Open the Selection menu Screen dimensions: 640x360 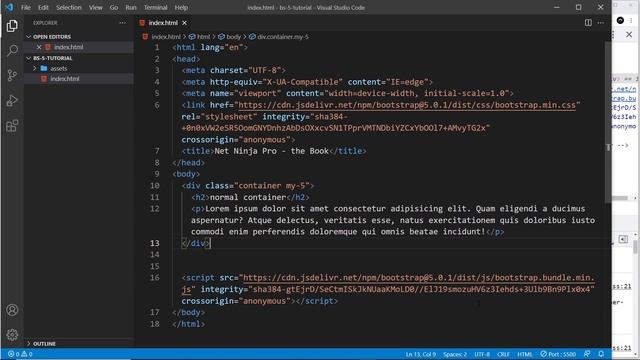(x=69, y=7)
